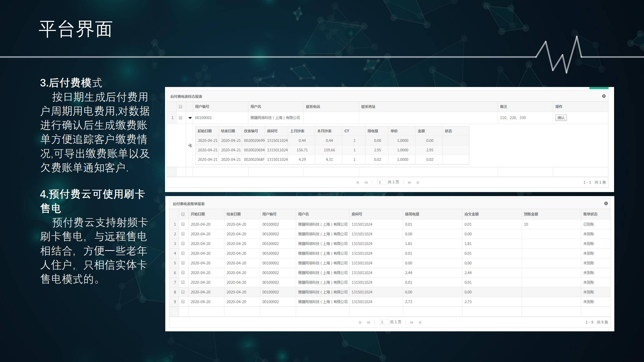Toggle select-all checkbox in bill report header
The width and height of the screenshot is (644, 362).
click(x=183, y=214)
